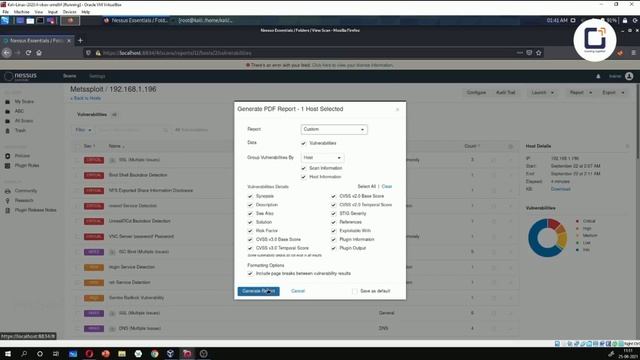Click the Back to Hosts link
The height and width of the screenshot is (360, 640).
tap(85, 98)
